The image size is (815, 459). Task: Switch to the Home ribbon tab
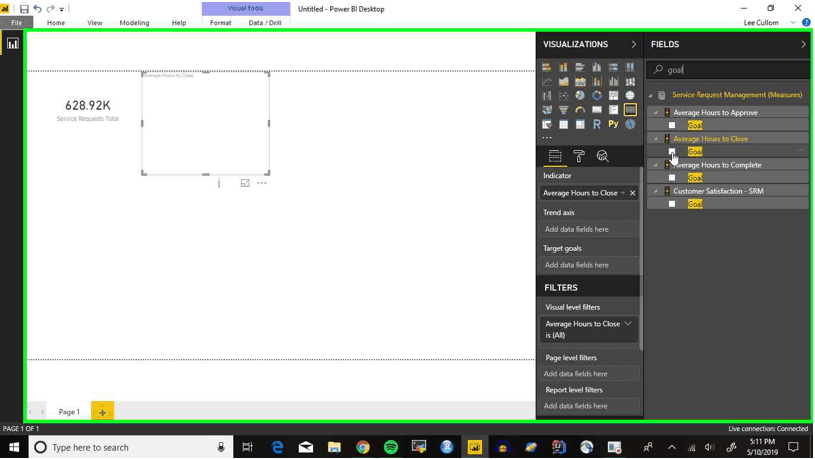56,23
